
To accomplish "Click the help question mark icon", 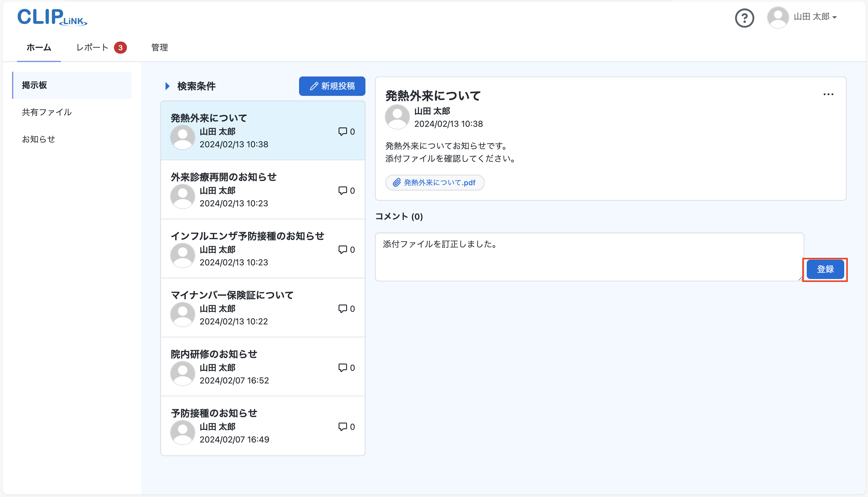I will click(x=744, y=18).
